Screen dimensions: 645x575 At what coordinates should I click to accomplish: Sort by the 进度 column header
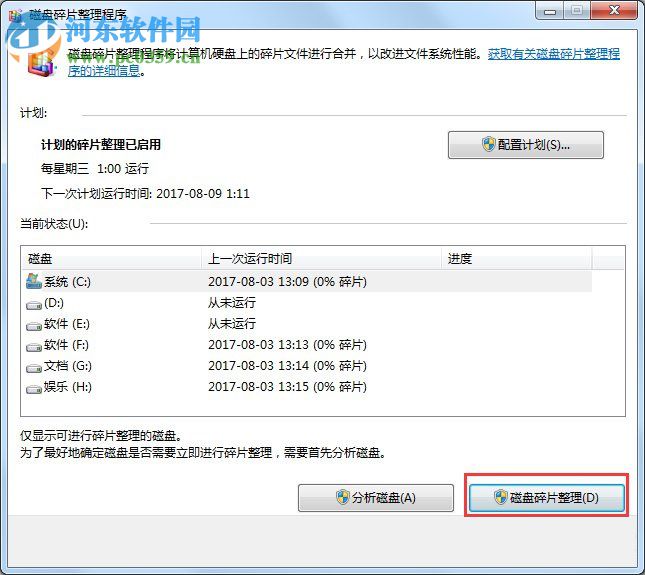click(x=517, y=258)
